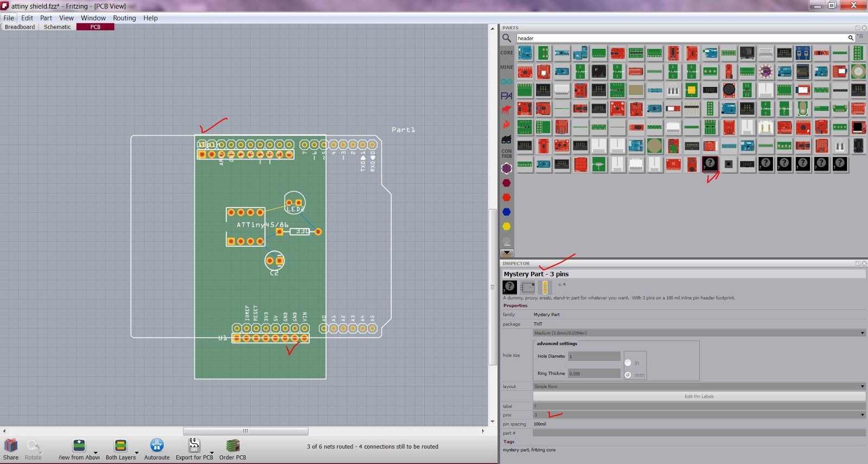Screen dimensions: 868x464
Task: Open the Help menu
Action: click(x=150, y=18)
